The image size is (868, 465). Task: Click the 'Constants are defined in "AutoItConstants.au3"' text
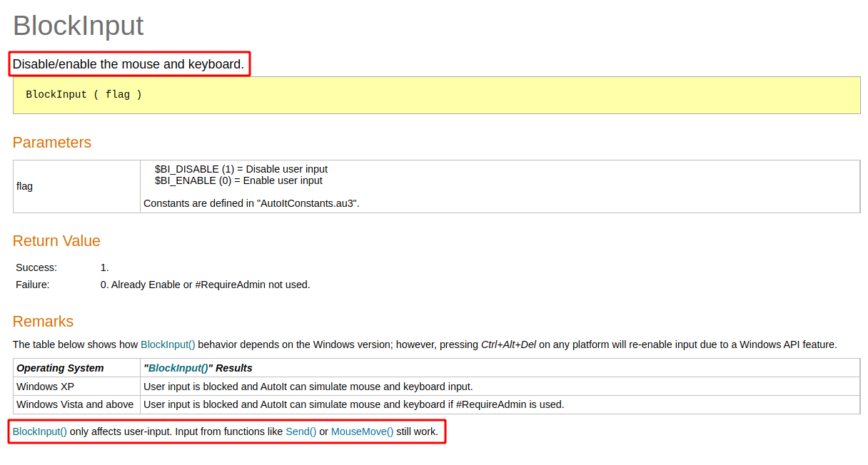click(251, 203)
